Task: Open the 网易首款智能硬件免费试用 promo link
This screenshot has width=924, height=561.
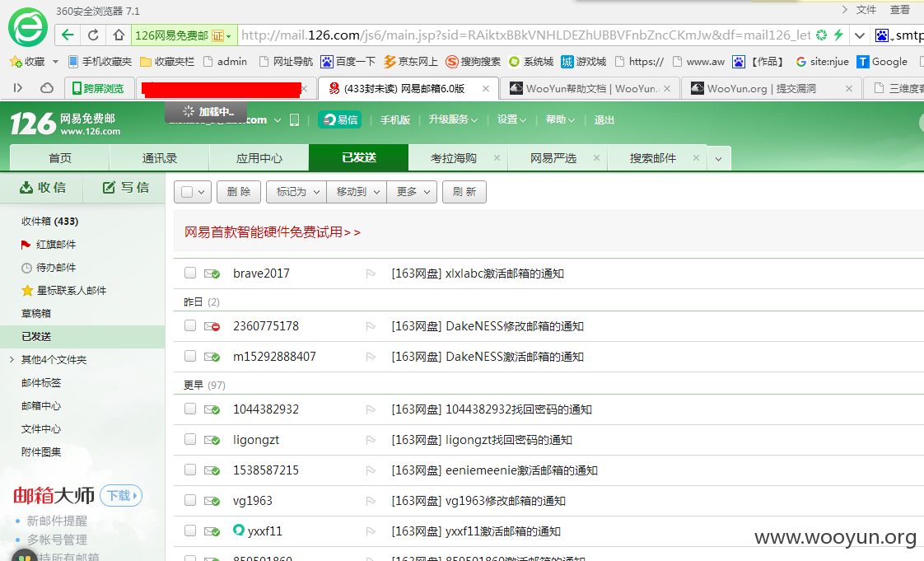Action: pyautogui.click(x=273, y=232)
